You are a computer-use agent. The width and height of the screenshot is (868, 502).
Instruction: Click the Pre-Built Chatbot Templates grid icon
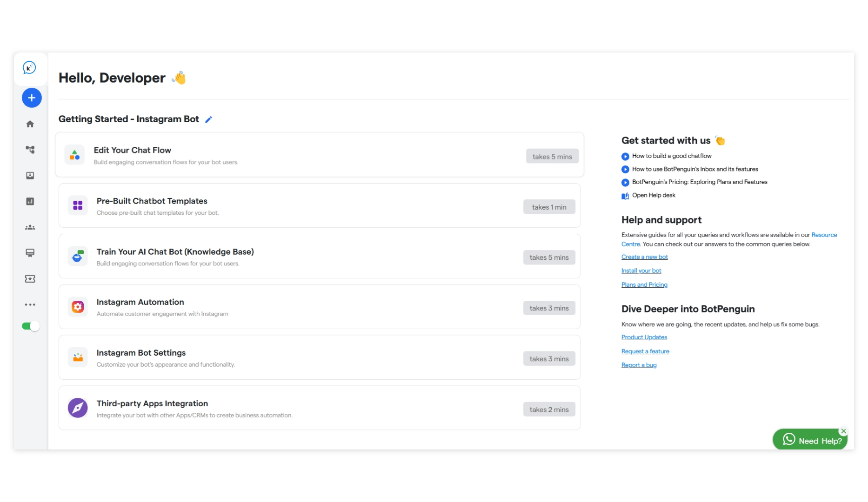78,205
